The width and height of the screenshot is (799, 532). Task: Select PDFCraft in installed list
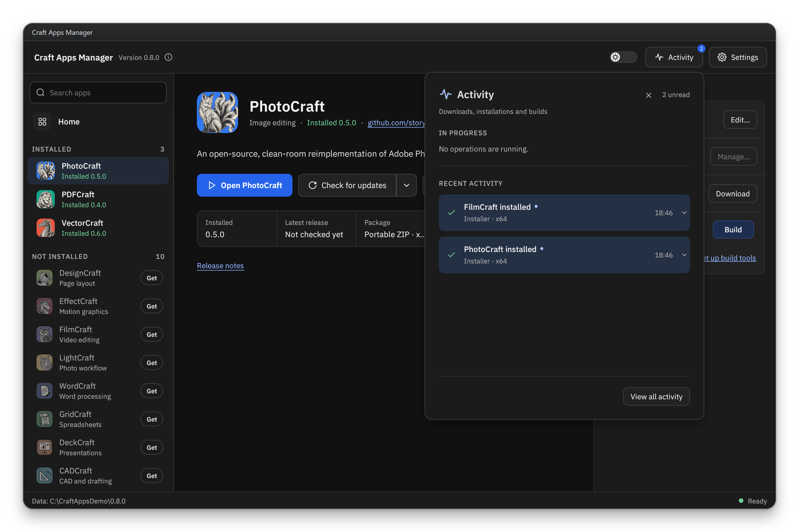(x=98, y=199)
